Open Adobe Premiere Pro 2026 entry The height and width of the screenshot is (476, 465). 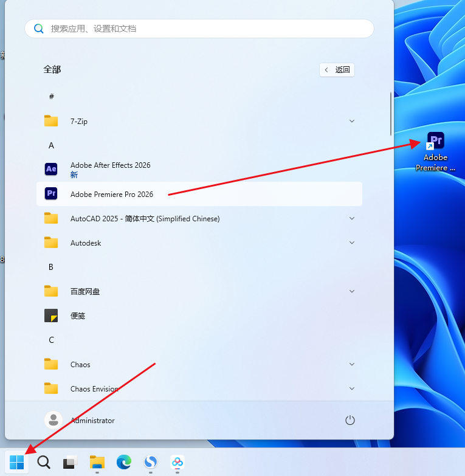(x=199, y=194)
